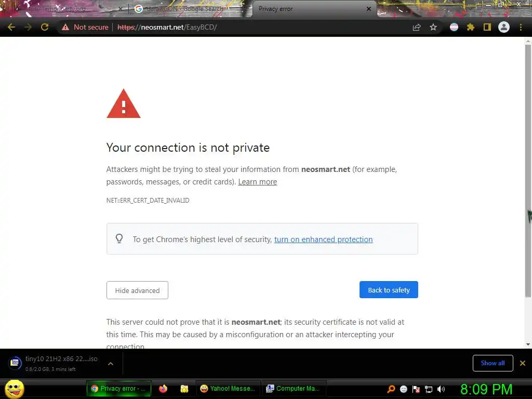
Task: Go back to the previous page
Action: tap(11, 27)
